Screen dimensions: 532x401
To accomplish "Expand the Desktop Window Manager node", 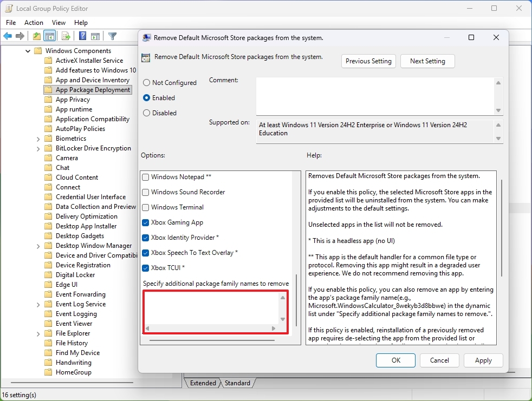I will (x=38, y=246).
